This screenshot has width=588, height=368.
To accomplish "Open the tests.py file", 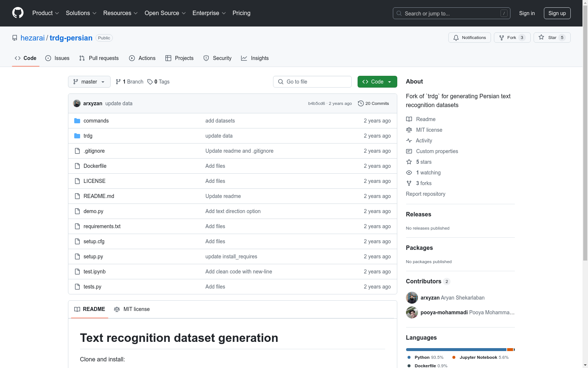I will (92, 287).
